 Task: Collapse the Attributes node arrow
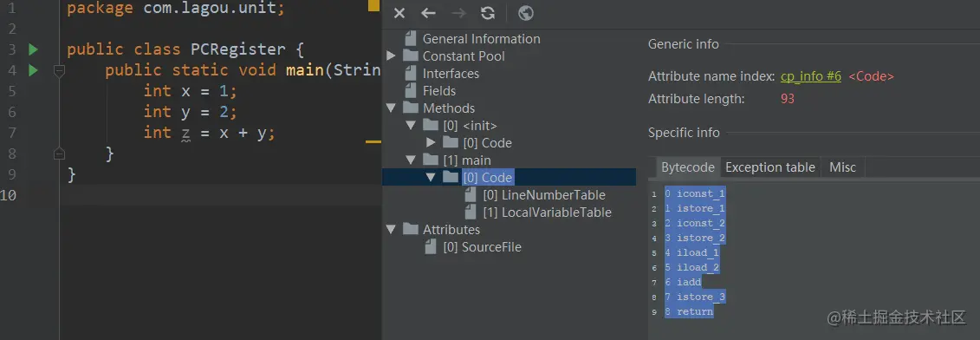(392, 229)
